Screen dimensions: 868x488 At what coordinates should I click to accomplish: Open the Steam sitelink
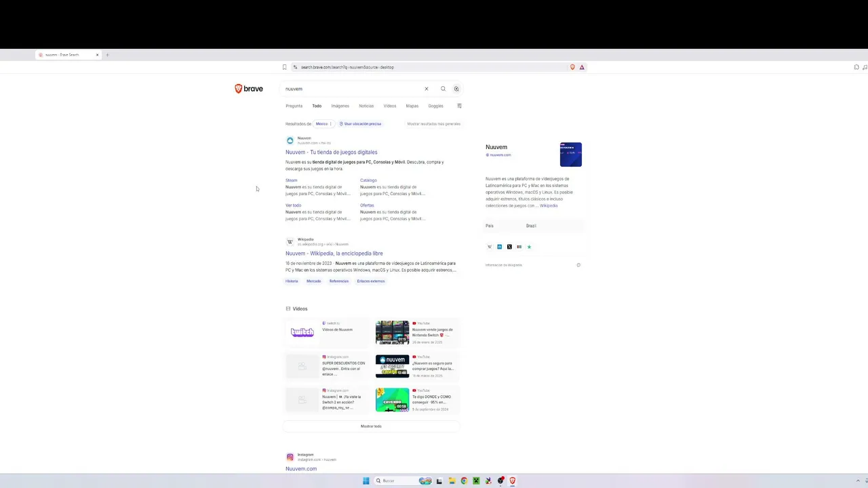(292, 180)
